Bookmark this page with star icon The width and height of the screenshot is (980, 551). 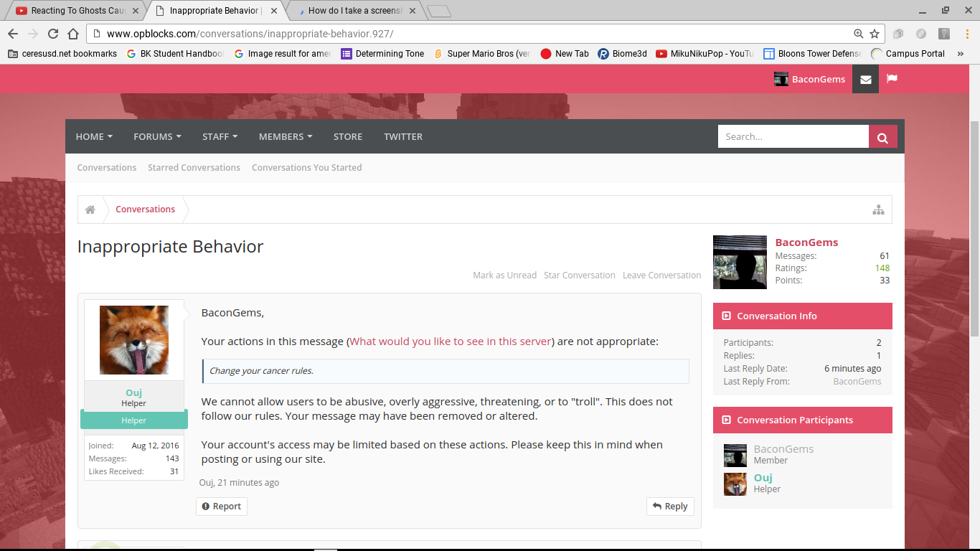pyautogui.click(x=875, y=34)
